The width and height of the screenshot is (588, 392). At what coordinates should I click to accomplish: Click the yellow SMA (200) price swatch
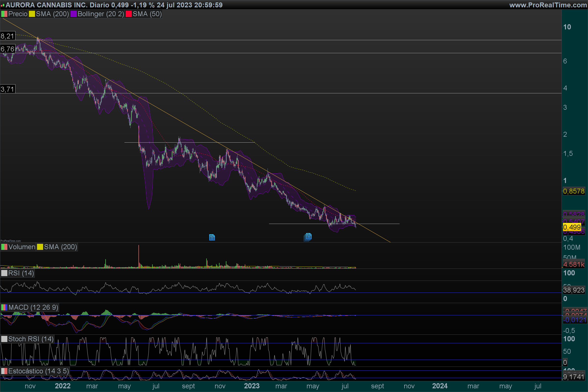click(32, 14)
